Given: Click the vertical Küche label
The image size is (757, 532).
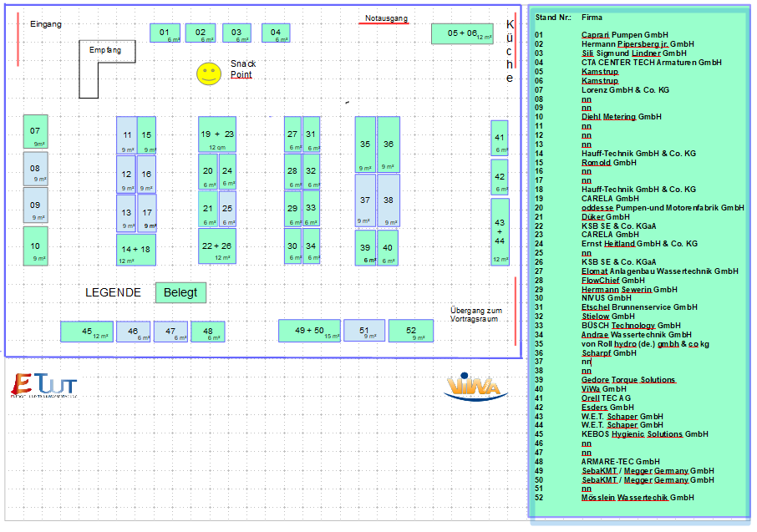Looking at the screenshot, I should [510, 51].
